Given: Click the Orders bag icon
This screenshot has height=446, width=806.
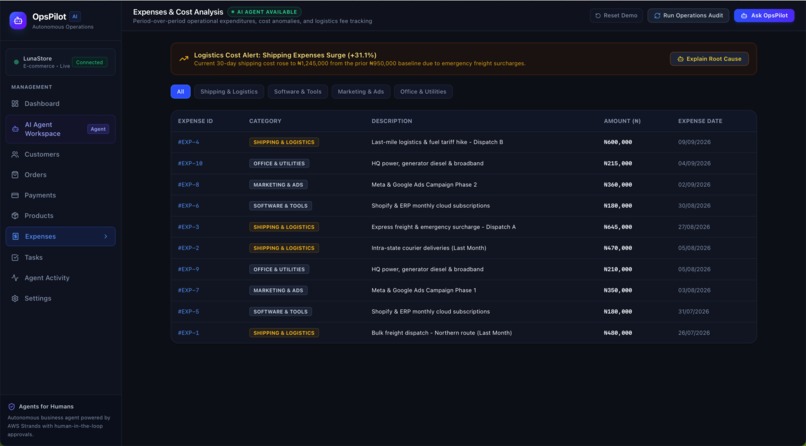Looking at the screenshot, I should 15,175.
